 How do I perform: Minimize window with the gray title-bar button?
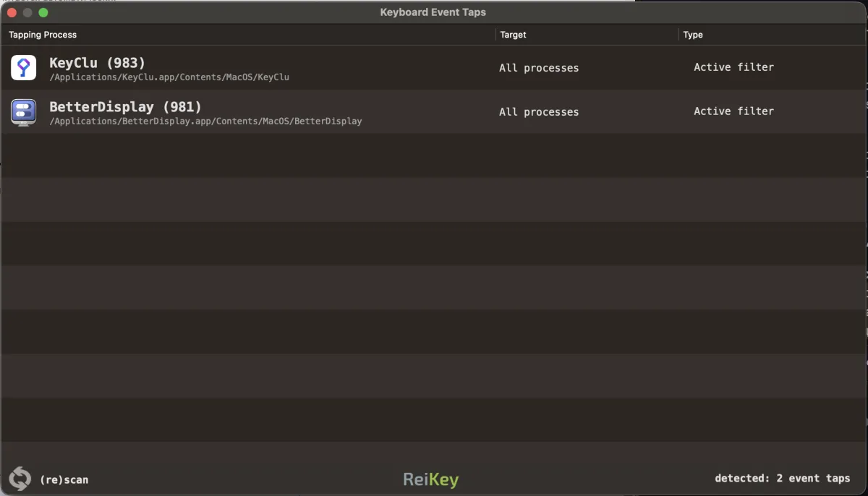click(27, 12)
